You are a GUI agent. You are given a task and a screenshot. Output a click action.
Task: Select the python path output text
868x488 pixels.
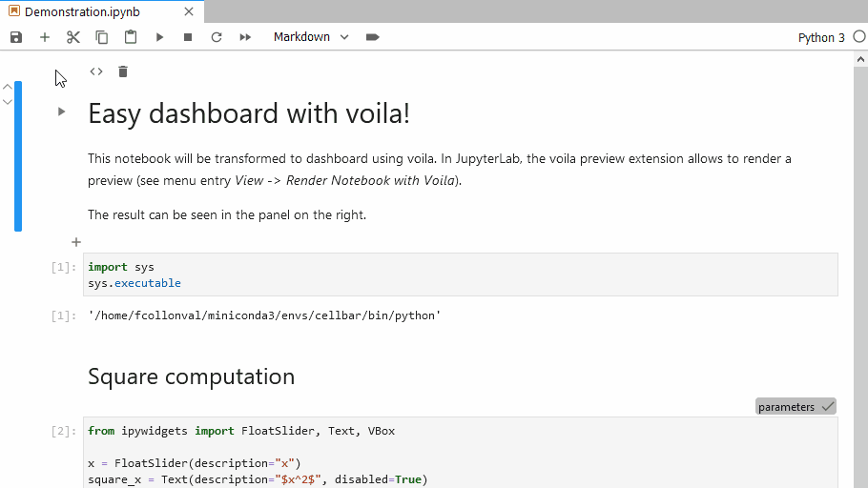(x=264, y=315)
